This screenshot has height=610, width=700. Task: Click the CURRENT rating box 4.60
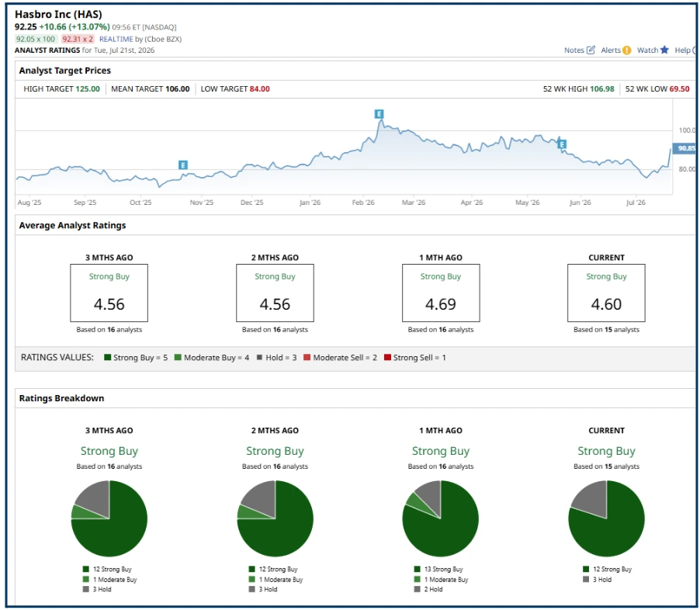[x=606, y=293]
